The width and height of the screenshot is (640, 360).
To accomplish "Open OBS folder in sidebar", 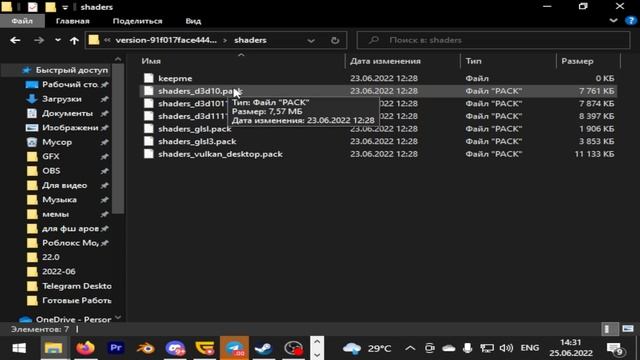I will (x=51, y=171).
